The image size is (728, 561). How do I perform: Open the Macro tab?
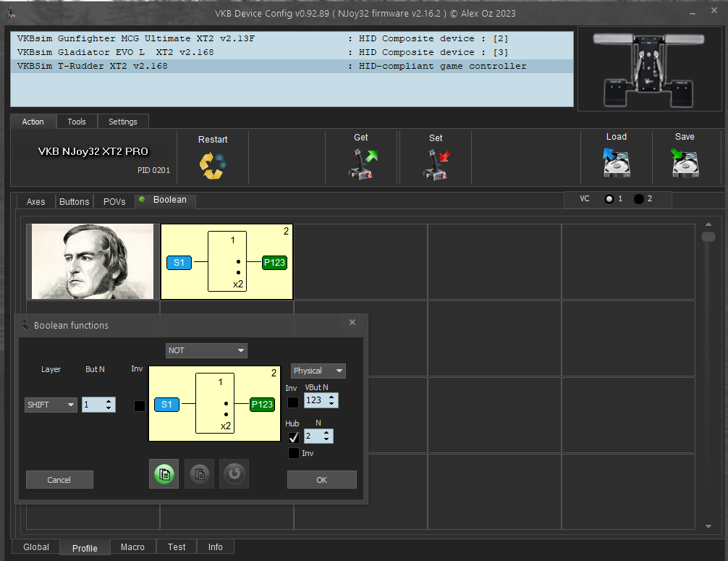click(132, 547)
